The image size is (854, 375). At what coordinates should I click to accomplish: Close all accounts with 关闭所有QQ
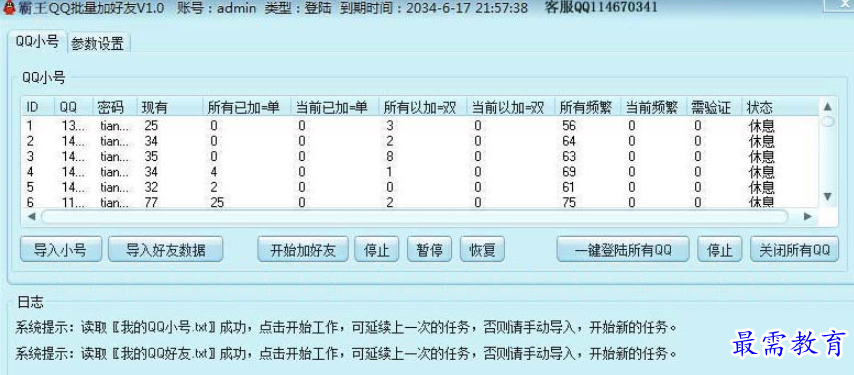point(794,250)
